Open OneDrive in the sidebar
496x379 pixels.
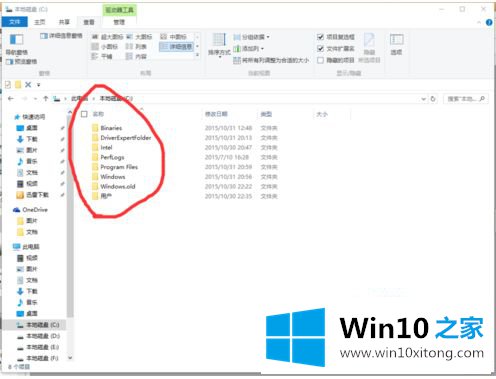pyautogui.click(x=30, y=210)
